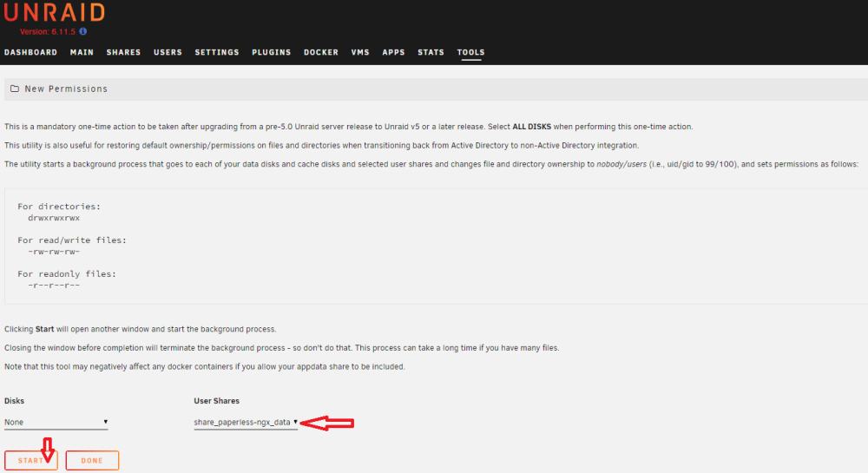Click the User Shares label
The height and width of the screenshot is (473, 868).
point(216,400)
